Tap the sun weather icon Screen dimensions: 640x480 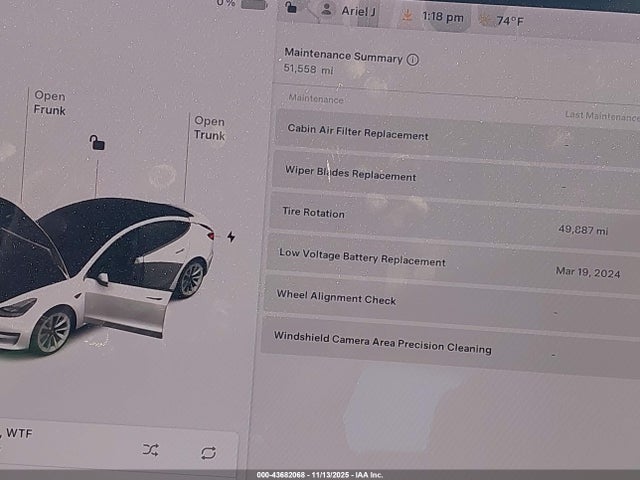(485, 20)
